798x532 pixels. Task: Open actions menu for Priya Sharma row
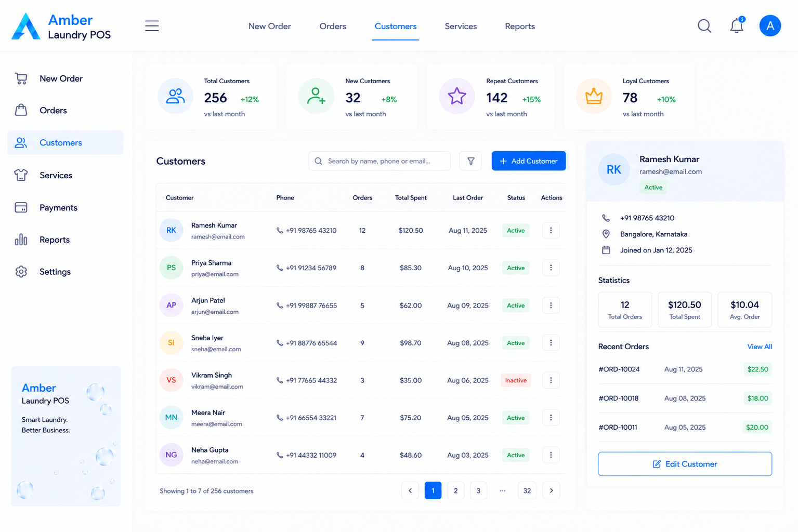551,268
